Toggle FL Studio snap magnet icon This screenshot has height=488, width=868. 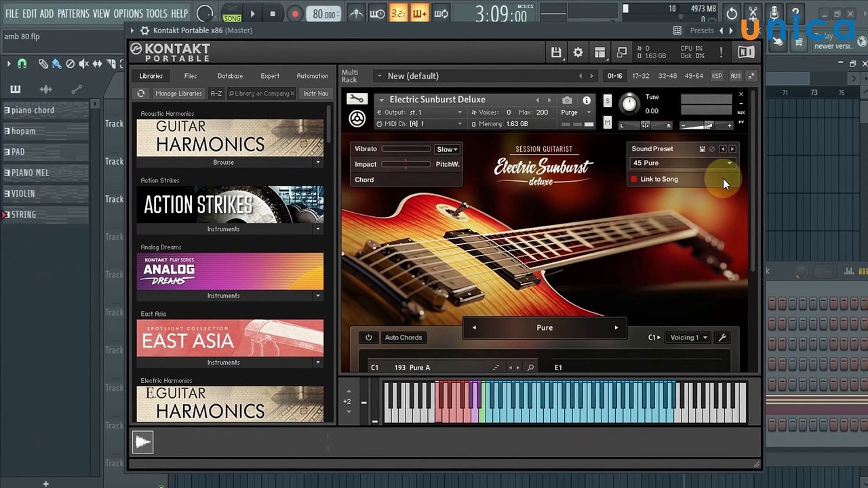(x=22, y=64)
